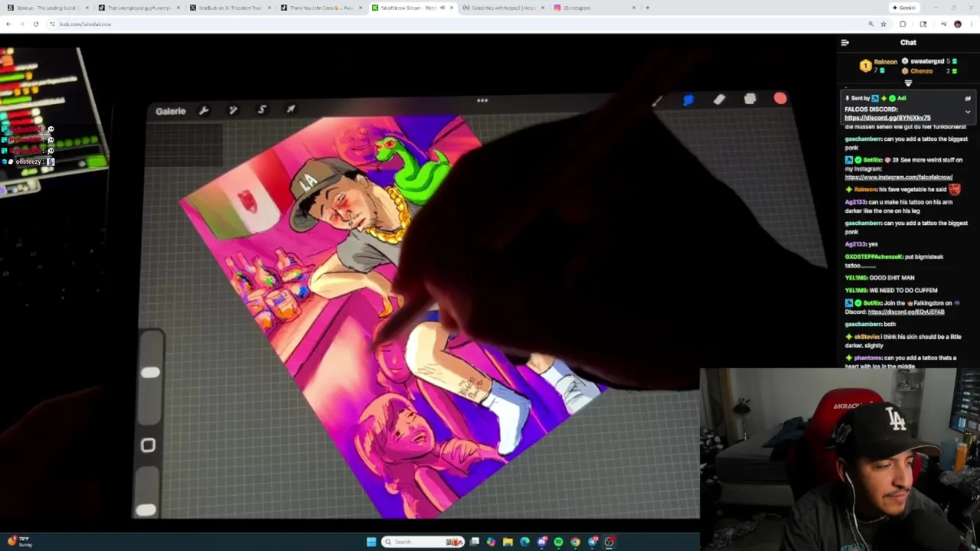
Task: Open the pinned Discord invite link
Action: (887, 118)
